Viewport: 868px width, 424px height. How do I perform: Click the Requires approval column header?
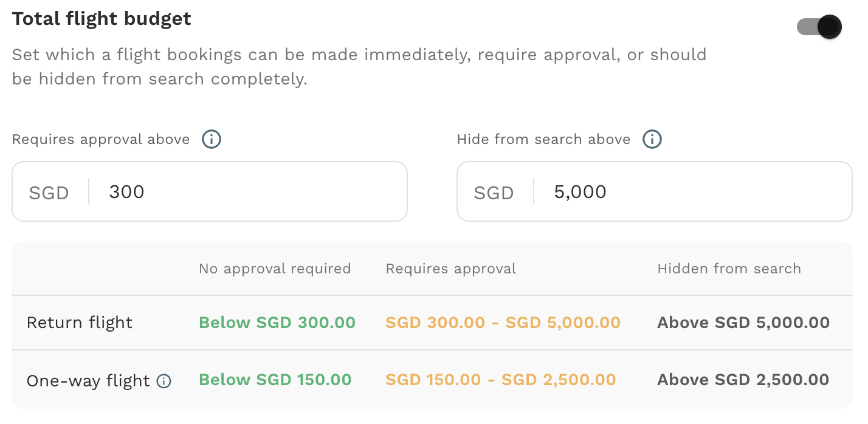point(451,268)
